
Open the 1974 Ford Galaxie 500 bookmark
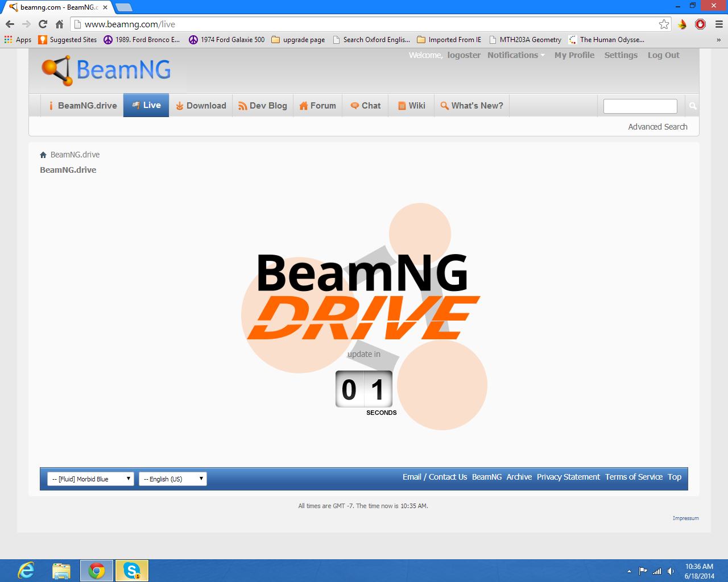coord(227,40)
